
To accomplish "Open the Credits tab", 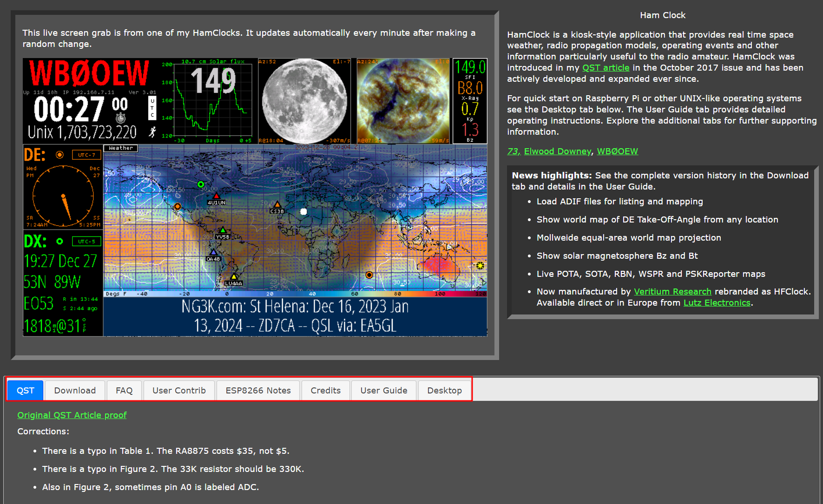I will [x=326, y=390].
